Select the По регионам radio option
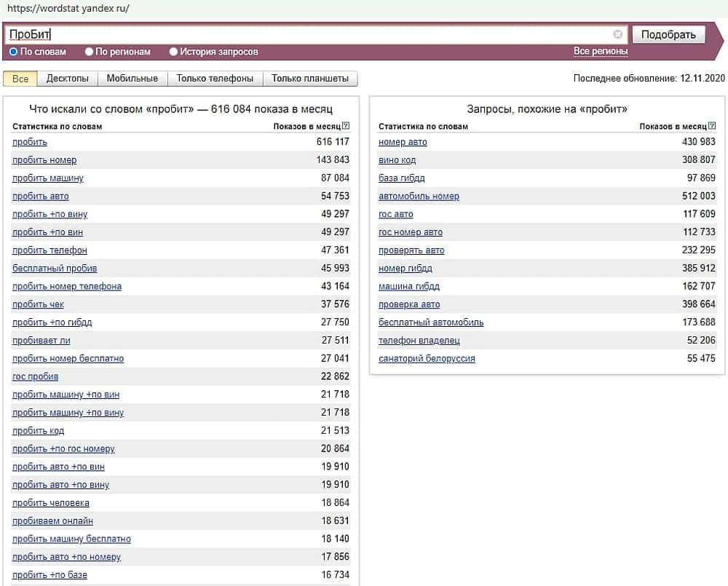The image size is (728, 586). (x=89, y=52)
